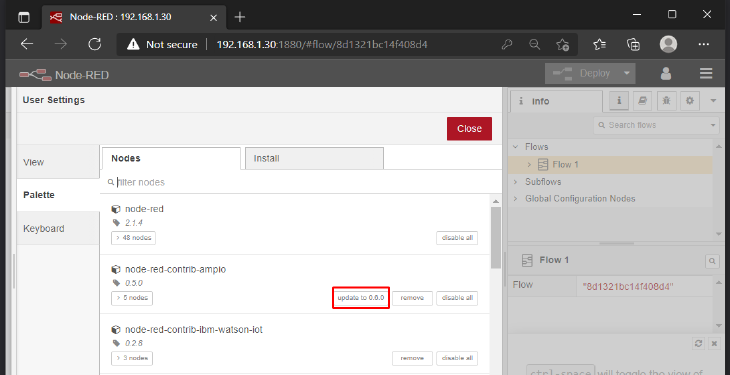Click the refresh tips icon
Screen dimensions: 730x375
coord(698,343)
